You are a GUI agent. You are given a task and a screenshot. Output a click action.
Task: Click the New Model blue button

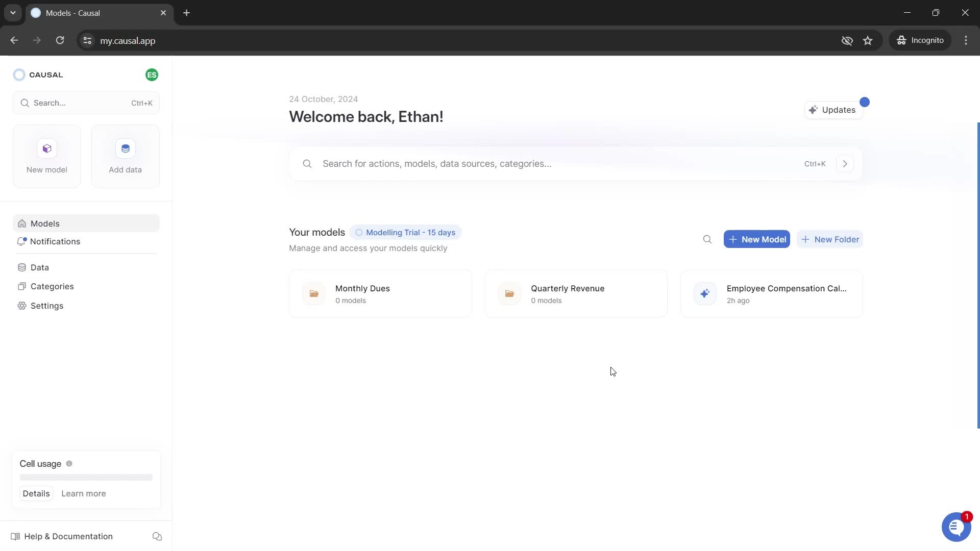[757, 239]
